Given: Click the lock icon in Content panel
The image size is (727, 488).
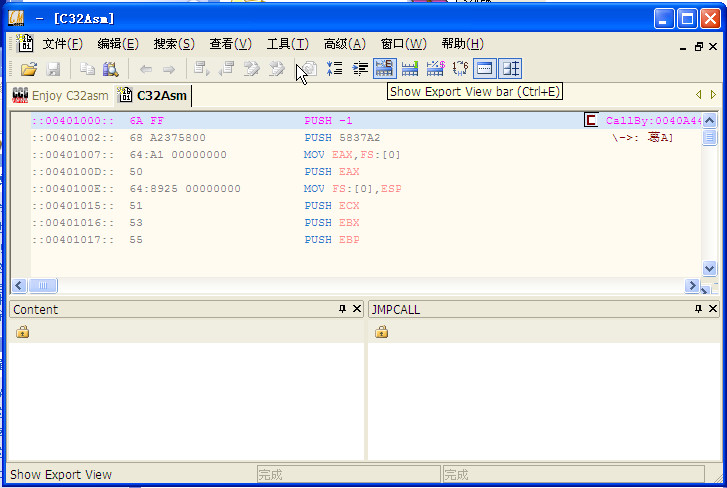Looking at the screenshot, I should point(22,332).
